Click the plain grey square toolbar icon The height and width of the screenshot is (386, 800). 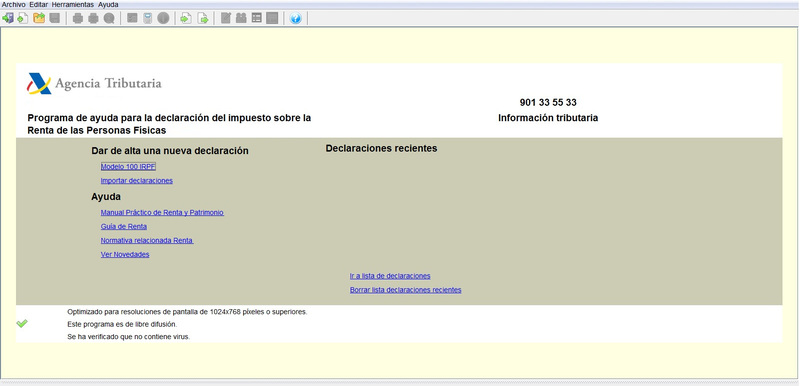point(272,18)
